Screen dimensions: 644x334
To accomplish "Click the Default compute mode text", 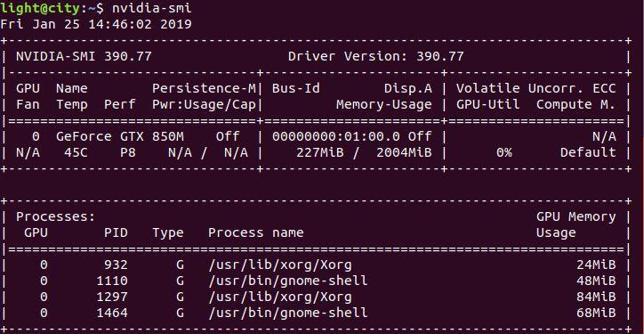I will coord(588,152).
